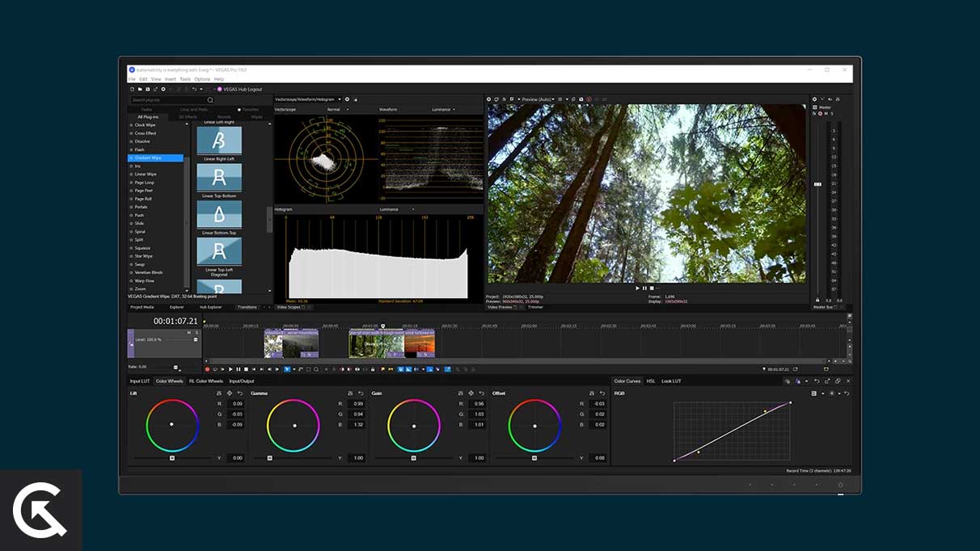Screen dimensions: 980x551
Task: Open the waveform Luminance dropdown
Action: point(443,109)
